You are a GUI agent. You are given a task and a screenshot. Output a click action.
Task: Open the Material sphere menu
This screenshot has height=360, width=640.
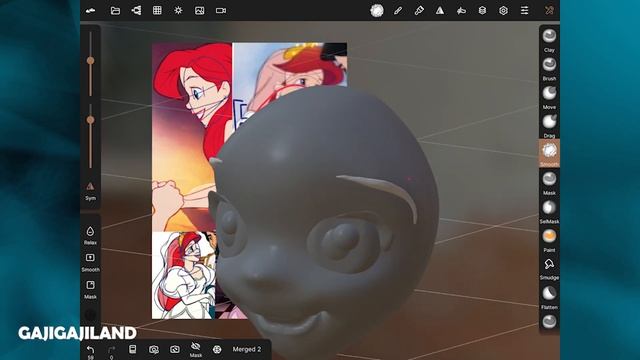(x=377, y=11)
